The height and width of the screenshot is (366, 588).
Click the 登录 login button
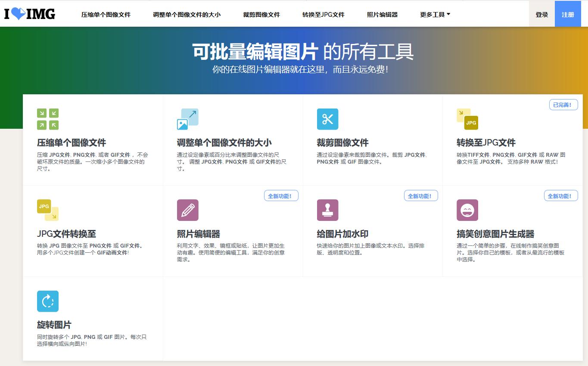[x=541, y=14]
